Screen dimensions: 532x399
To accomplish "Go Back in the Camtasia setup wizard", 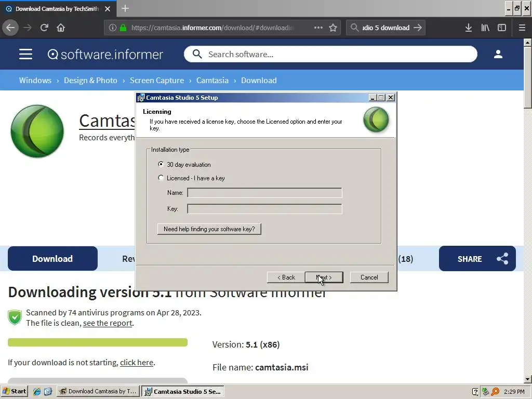I will point(286,277).
